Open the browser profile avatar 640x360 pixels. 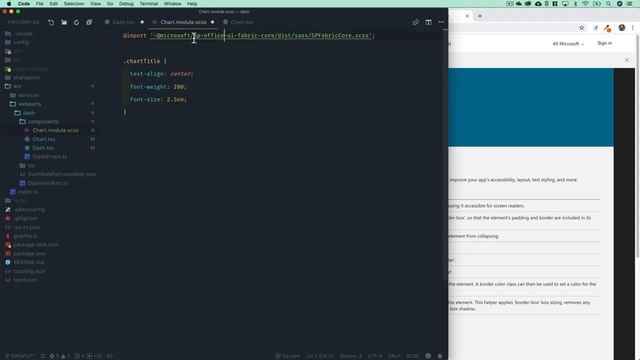(x=622, y=28)
